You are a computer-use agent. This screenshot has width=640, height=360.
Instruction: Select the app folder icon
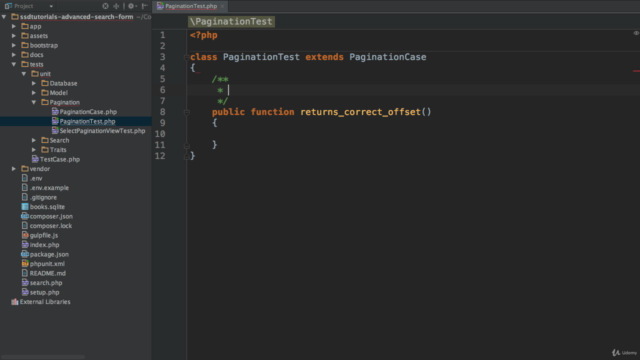click(x=25, y=26)
